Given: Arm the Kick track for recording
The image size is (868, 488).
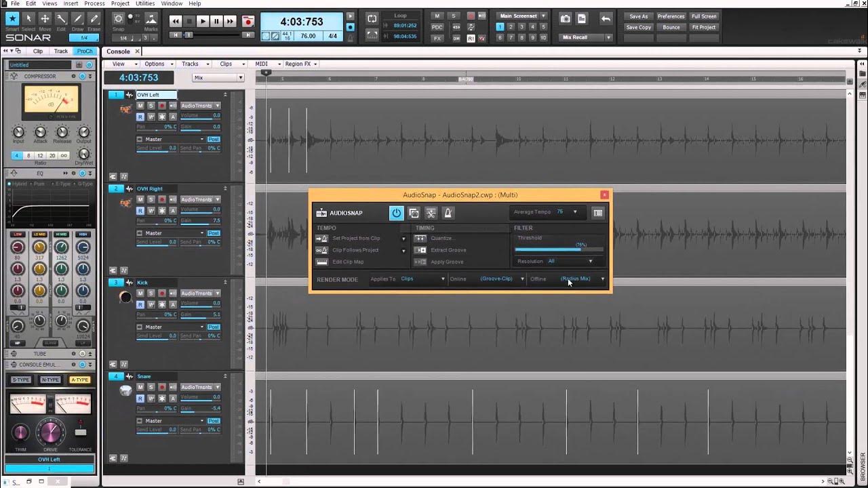Looking at the screenshot, I should (x=162, y=293).
